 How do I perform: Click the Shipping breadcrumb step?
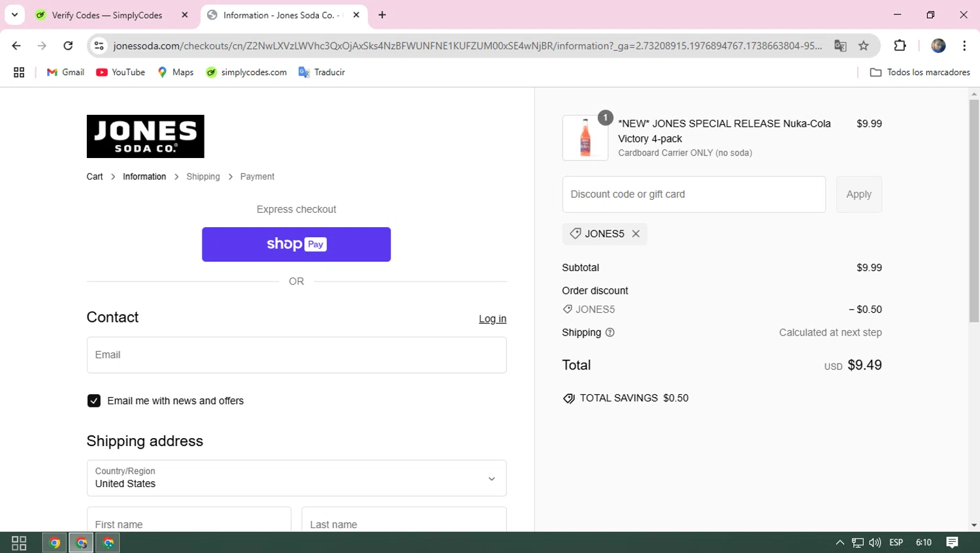tap(203, 177)
